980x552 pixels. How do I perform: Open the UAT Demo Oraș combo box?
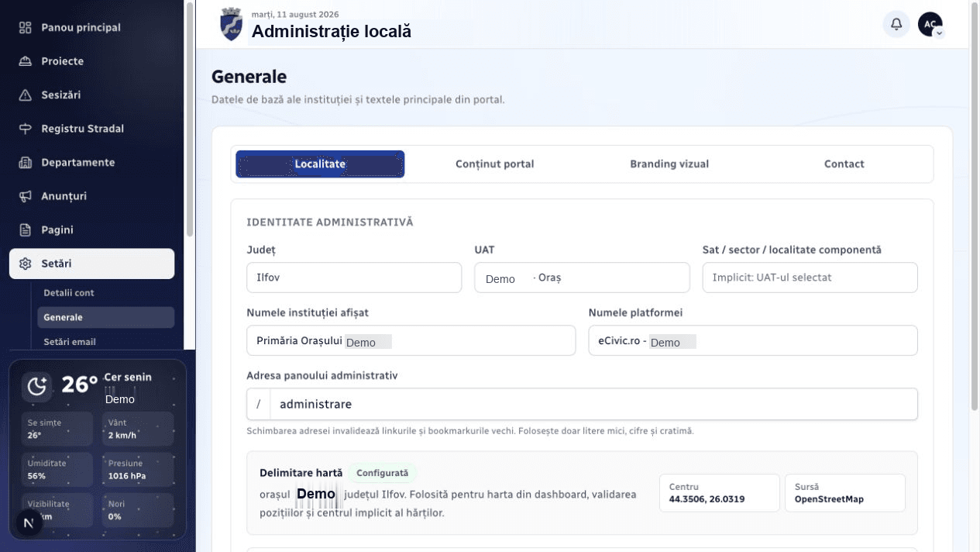pos(582,278)
